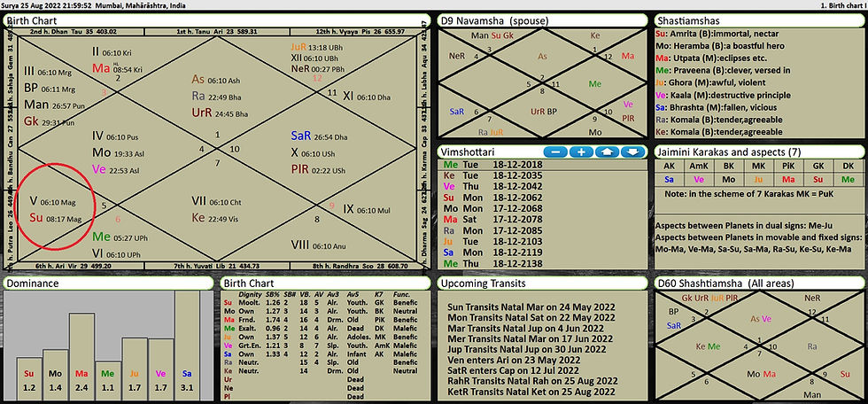Select the D9 Navamsha (spouse) panel title
This screenshot has width=868, height=404.
(x=494, y=20)
